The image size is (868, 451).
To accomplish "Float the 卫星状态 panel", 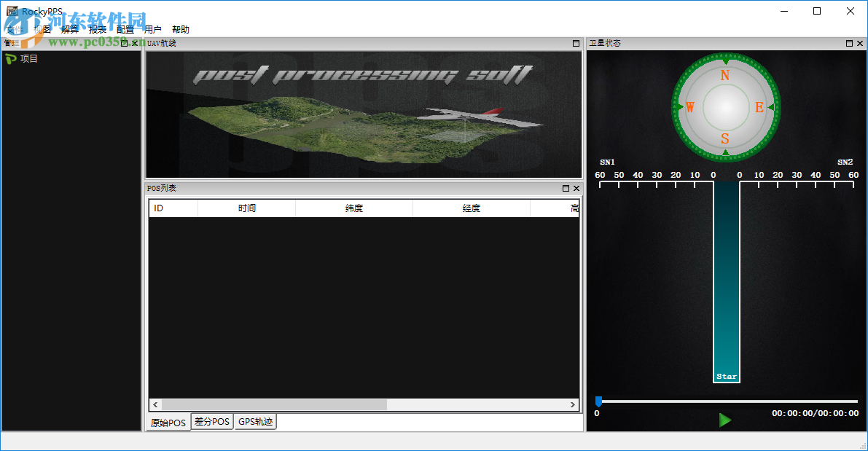I will click(849, 43).
